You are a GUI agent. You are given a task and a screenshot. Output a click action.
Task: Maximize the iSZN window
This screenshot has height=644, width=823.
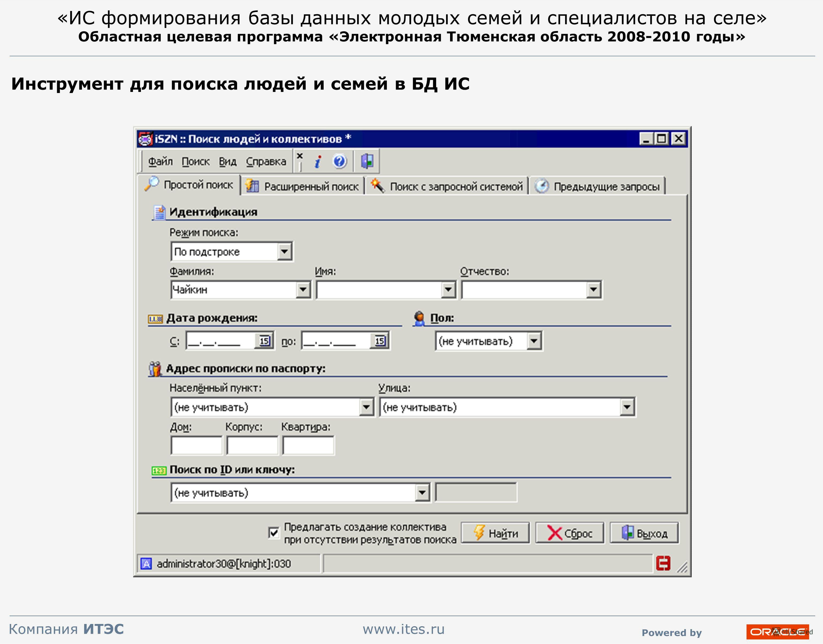point(662,139)
